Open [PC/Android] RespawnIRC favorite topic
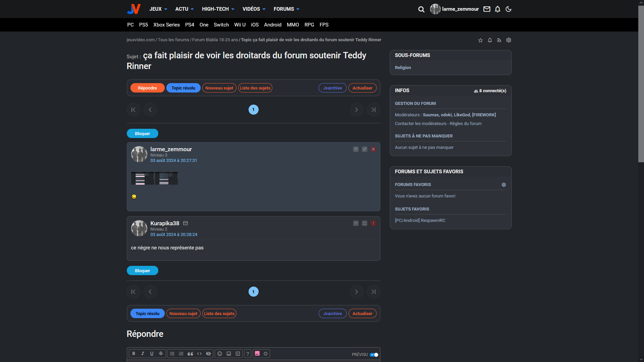The height and width of the screenshot is (362, 644). 420,221
